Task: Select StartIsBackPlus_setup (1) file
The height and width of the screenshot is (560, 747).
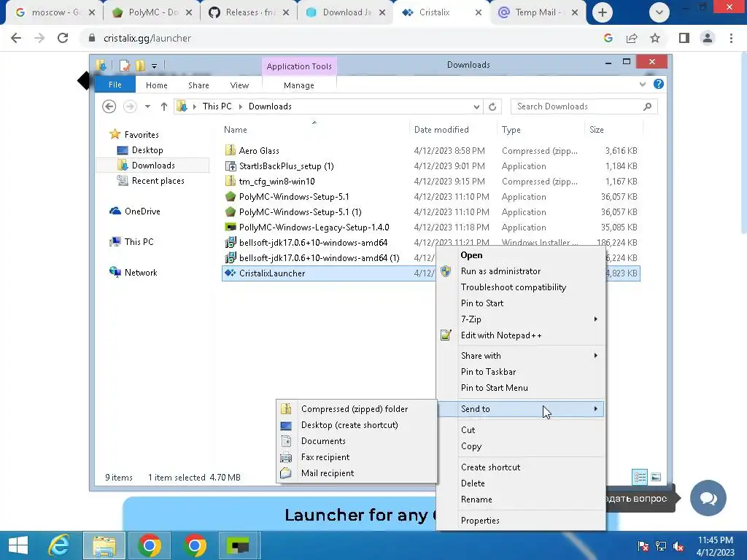Action: pyautogui.click(x=286, y=166)
